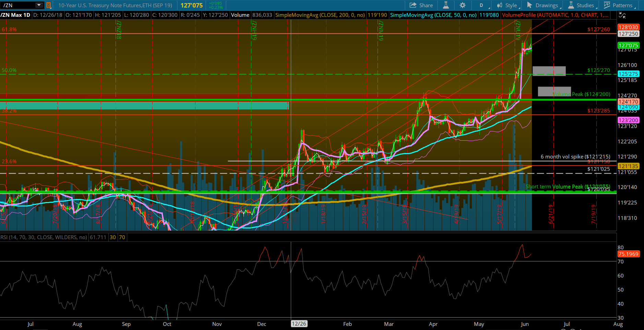644x330 pixels.
Task: Click the pink 123'200 price bubble
Action: (x=628, y=120)
